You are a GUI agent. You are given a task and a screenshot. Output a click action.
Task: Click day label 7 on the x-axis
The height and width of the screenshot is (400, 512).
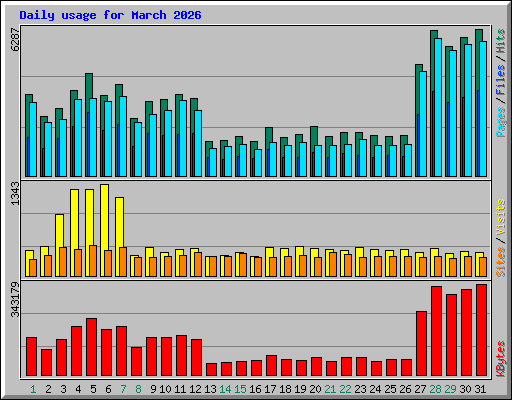123,389
